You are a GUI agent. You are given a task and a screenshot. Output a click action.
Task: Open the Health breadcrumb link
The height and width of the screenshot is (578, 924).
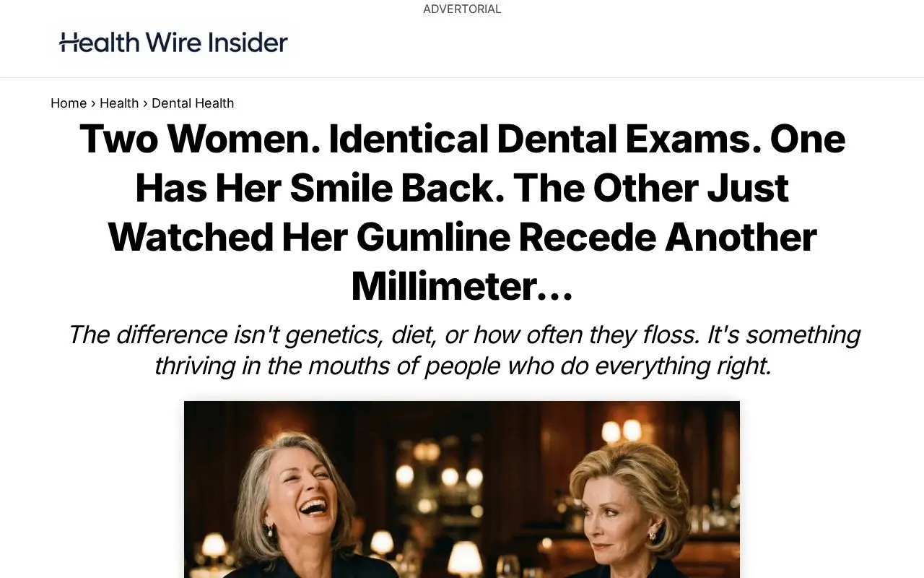(x=119, y=103)
